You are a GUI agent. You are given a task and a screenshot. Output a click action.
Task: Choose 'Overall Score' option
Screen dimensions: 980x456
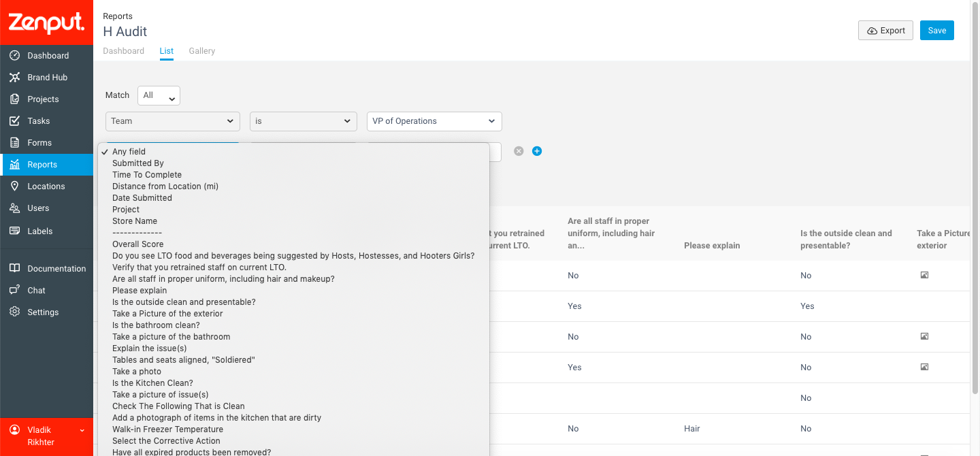click(x=293, y=244)
